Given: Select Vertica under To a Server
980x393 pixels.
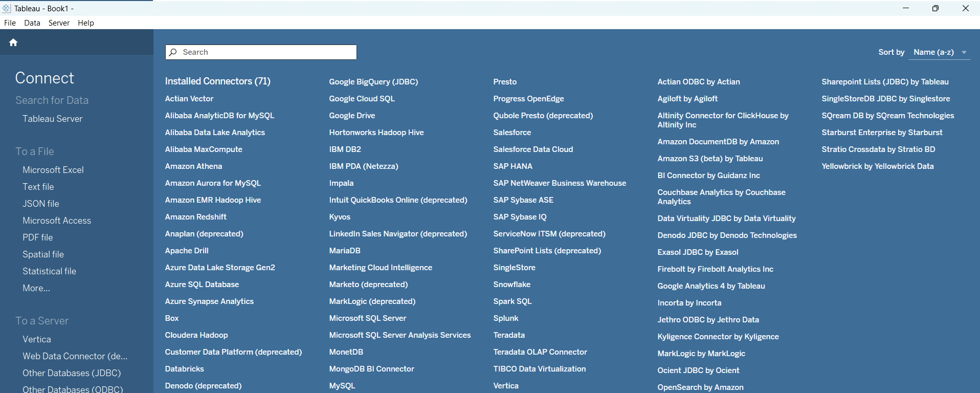Looking at the screenshot, I should pyautogui.click(x=37, y=339).
